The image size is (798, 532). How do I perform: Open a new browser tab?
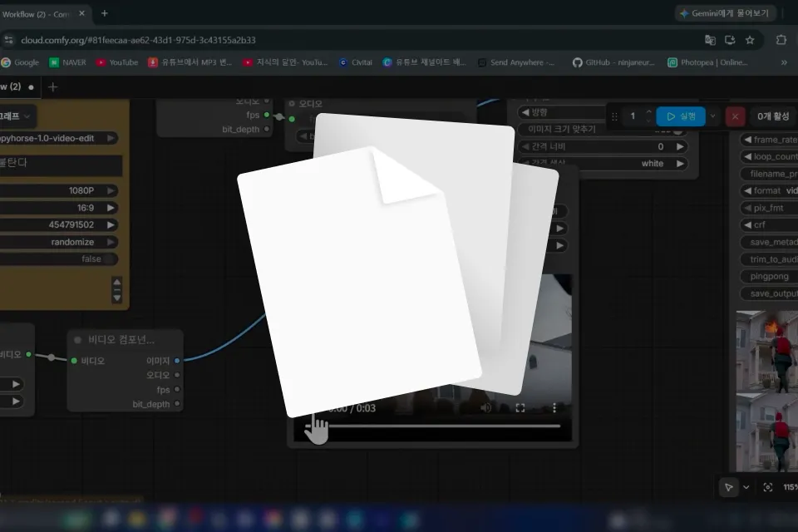pyautogui.click(x=105, y=13)
